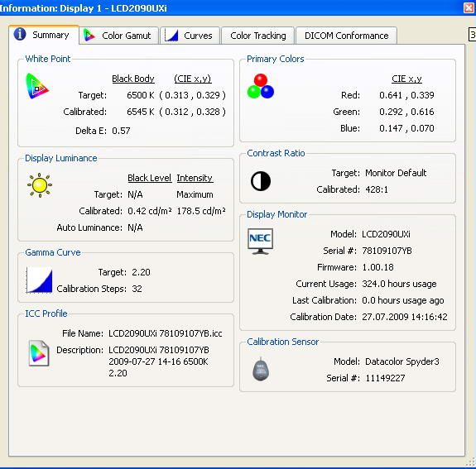Click the target 6500 K value
The width and height of the screenshot is (476, 469).
[141, 95]
